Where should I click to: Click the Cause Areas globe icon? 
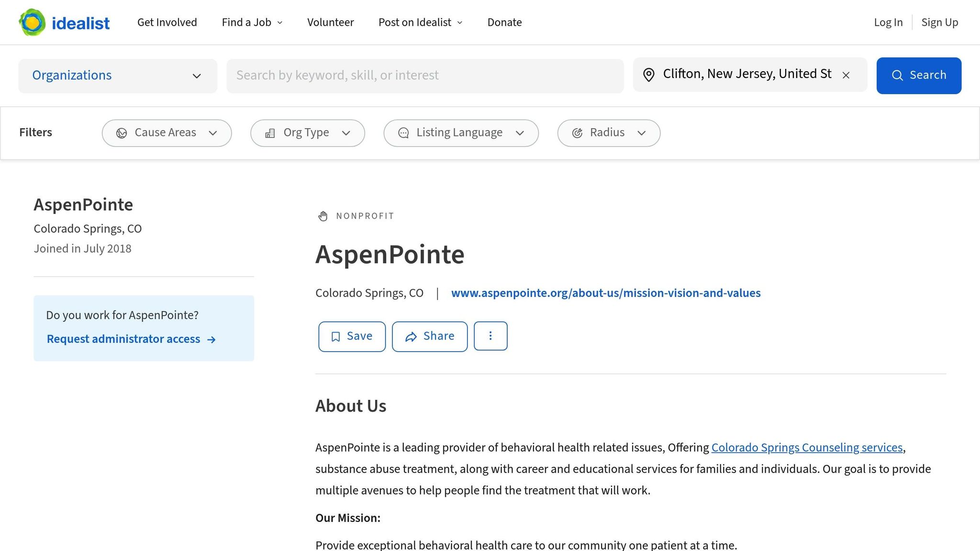[x=122, y=133]
